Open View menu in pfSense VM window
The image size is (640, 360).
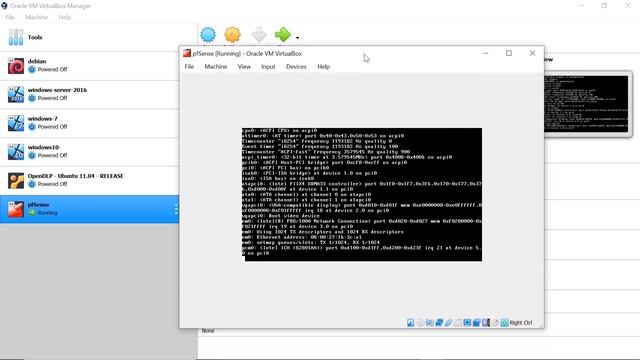[x=244, y=67]
